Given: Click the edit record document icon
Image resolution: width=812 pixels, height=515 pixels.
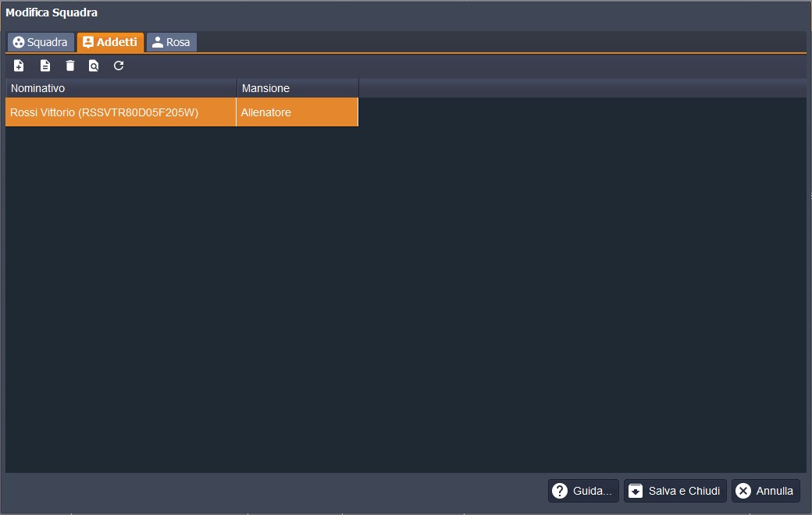Looking at the screenshot, I should click(x=45, y=66).
